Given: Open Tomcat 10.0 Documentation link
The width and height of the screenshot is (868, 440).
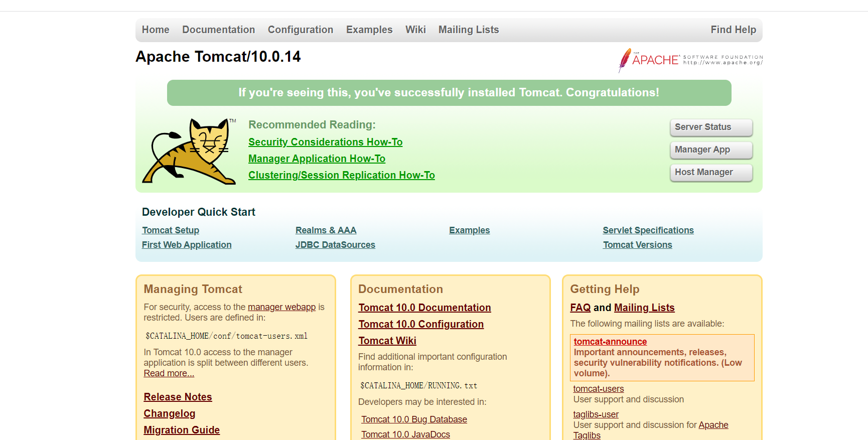Looking at the screenshot, I should [x=425, y=308].
